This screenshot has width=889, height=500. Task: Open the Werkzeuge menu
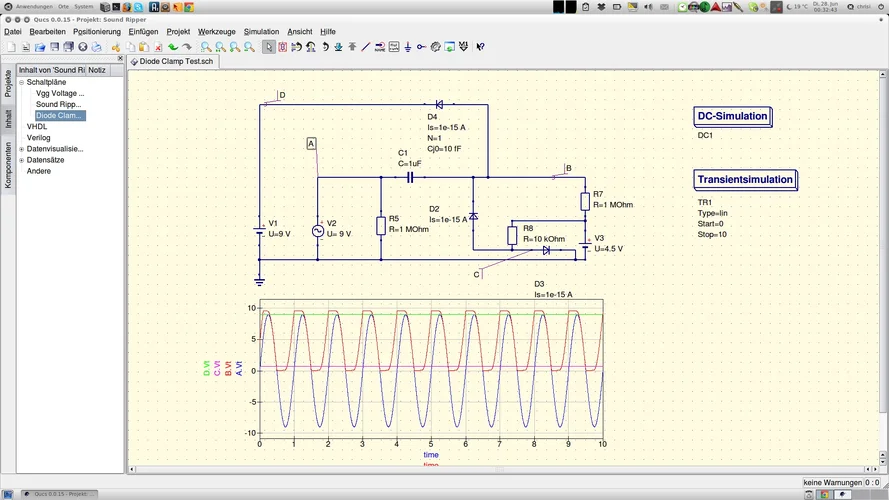coord(216,32)
